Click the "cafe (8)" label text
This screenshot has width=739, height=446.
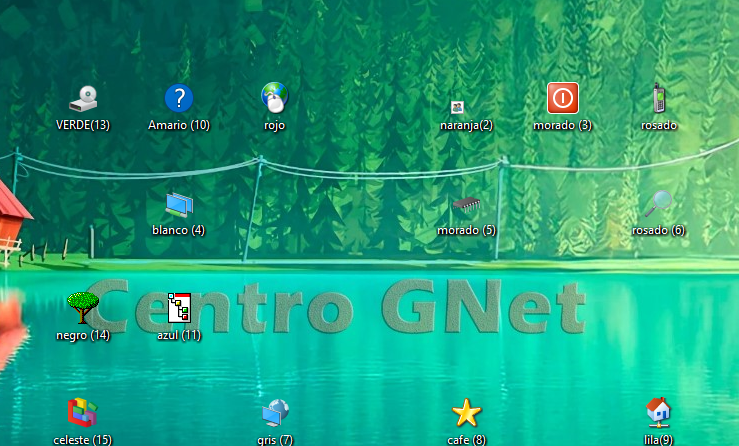pos(467,440)
